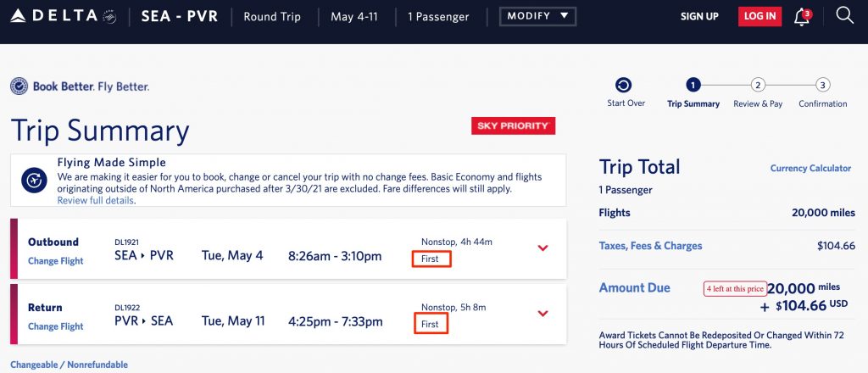This screenshot has height=373, width=868.
Task: Open the Modify dropdown
Action: [x=537, y=16]
